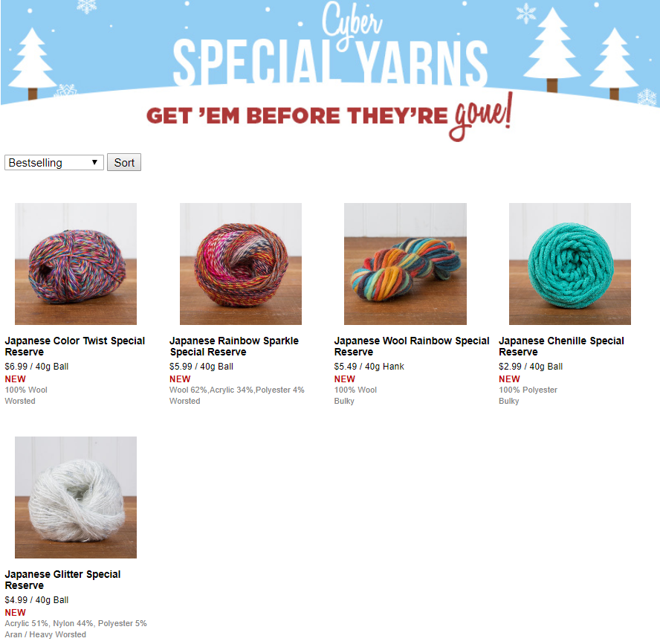660x644 pixels.
Task: Click the $2.99 / 40g Ball price
Action: click(x=531, y=367)
